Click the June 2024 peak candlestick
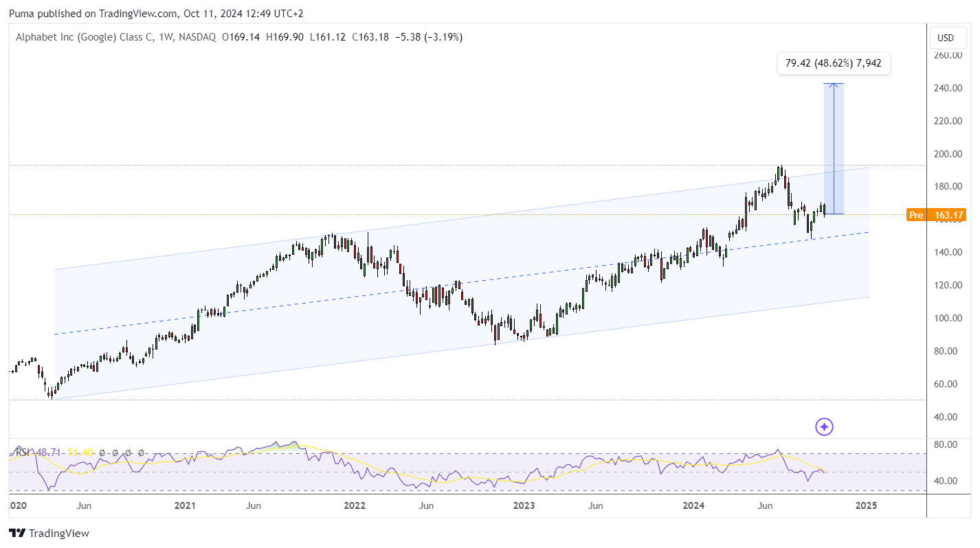 coord(780,172)
